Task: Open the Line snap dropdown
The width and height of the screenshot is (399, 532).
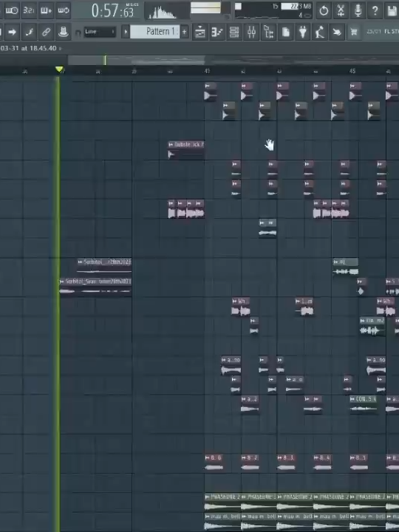Action: [x=100, y=32]
